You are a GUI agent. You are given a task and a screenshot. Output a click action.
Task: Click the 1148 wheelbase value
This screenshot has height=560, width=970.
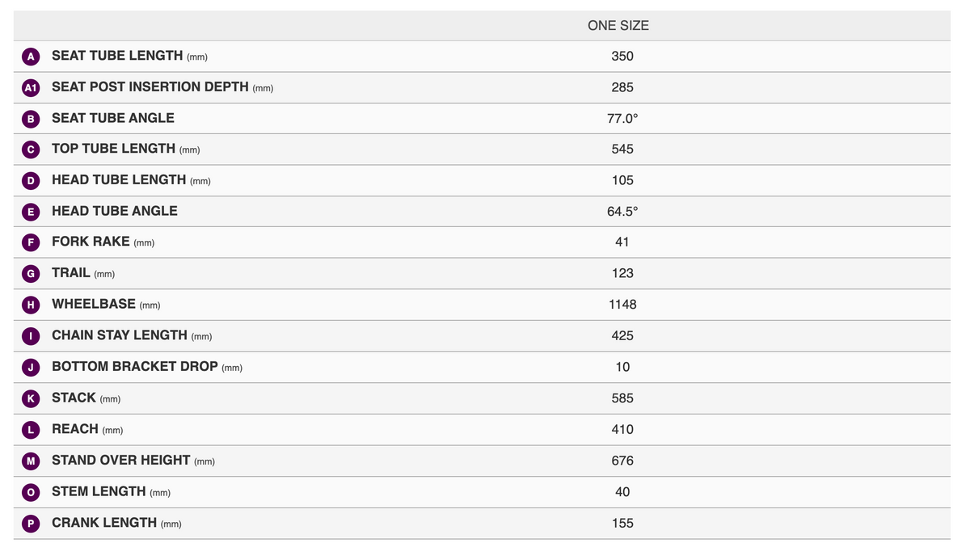click(x=622, y=305)
